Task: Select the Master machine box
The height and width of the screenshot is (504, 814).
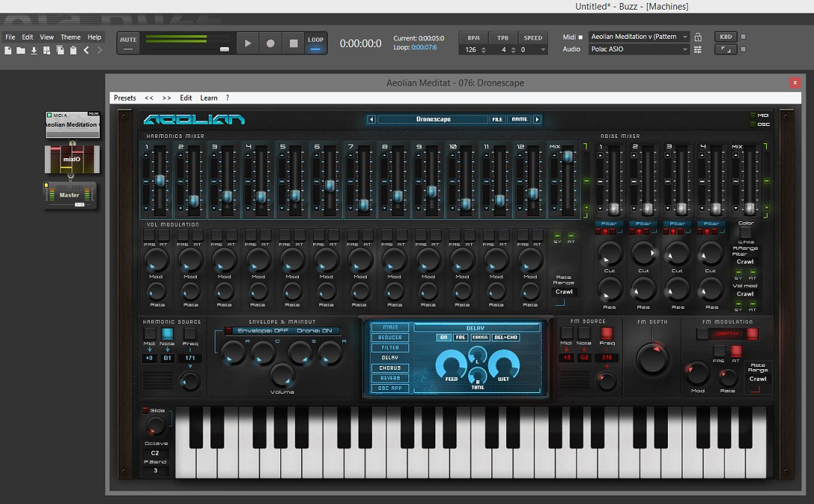Action: (x=69, y=195)
